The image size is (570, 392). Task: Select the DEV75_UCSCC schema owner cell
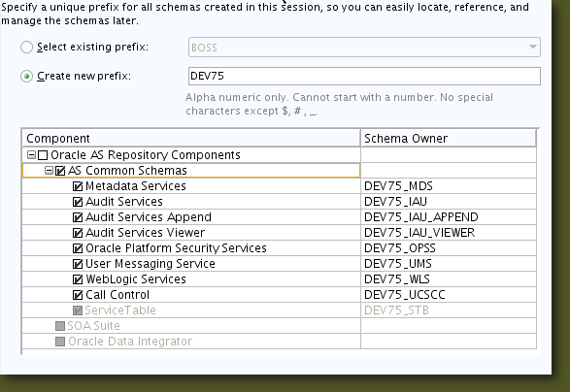point(449,295)
